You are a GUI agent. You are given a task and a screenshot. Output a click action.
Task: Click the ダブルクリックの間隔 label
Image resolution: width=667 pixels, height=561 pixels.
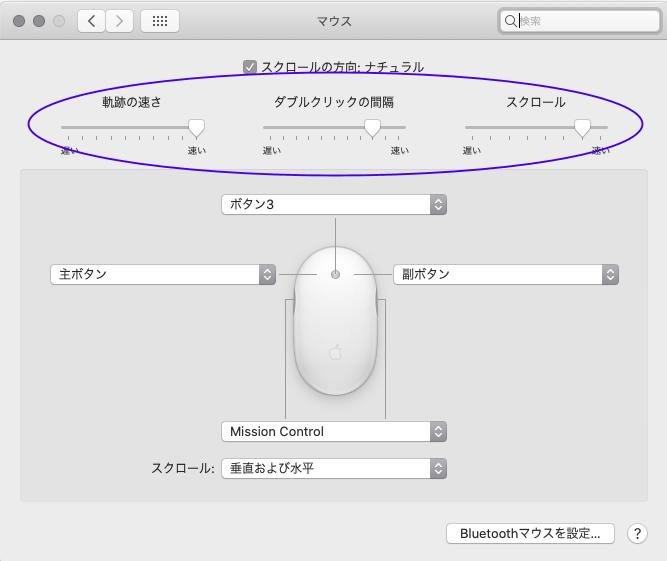334,102
